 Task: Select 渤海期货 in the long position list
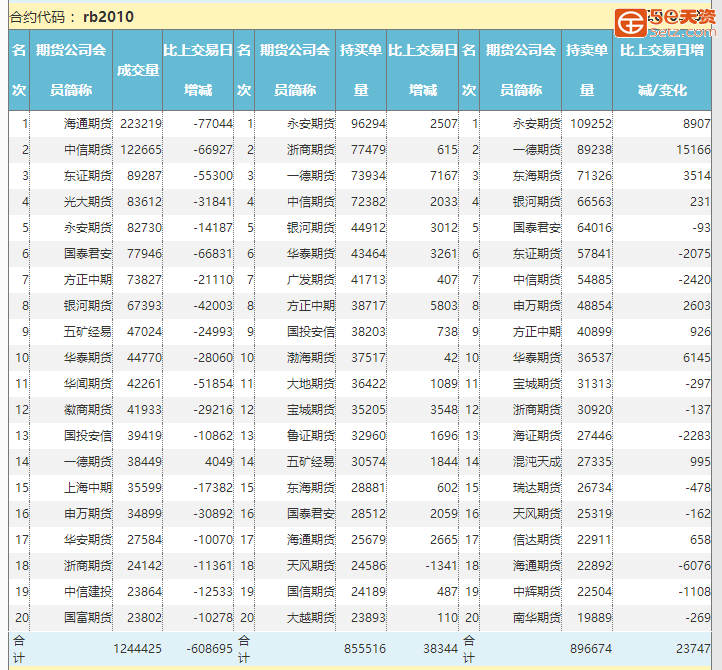point(310,357)
